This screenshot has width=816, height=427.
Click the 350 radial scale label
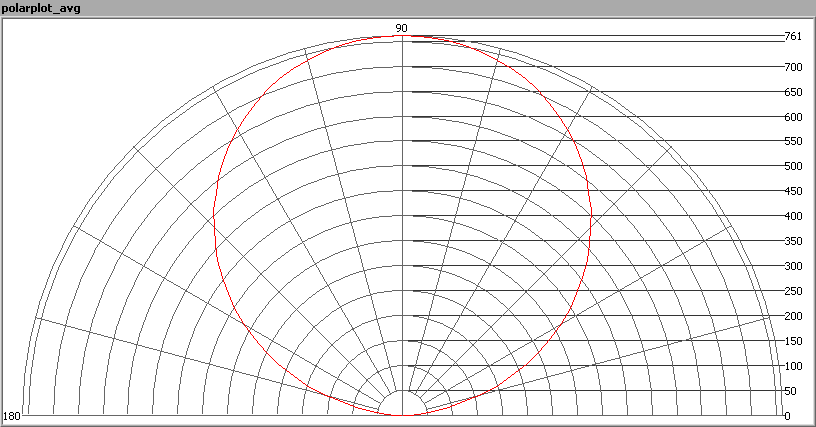pos(793,241)
